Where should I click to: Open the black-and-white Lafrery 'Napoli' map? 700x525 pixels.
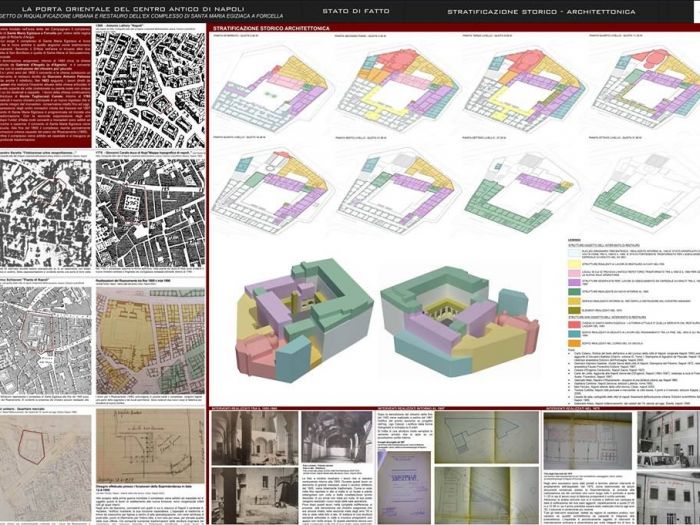coord(150,90)
